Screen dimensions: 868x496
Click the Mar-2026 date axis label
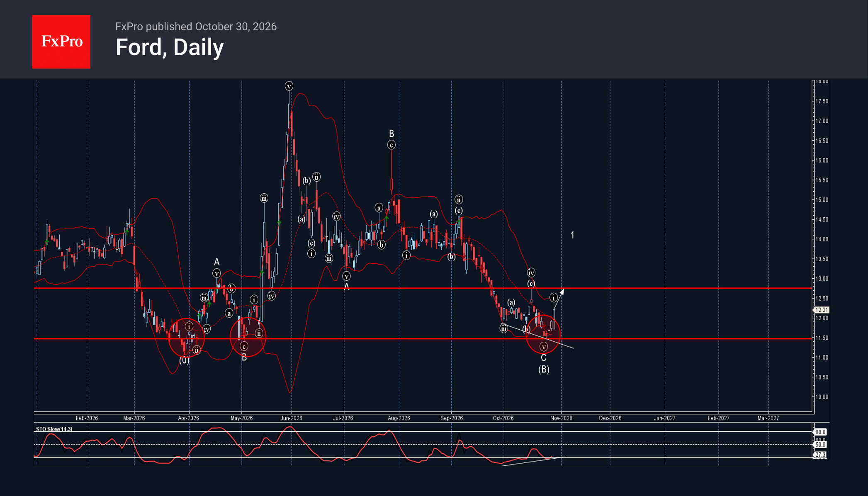point(134,418)
